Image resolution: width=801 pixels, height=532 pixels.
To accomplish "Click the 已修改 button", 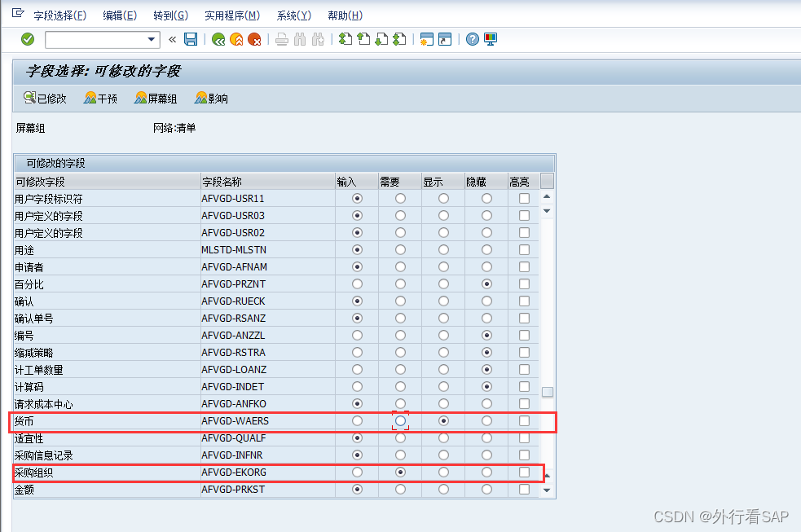I will (45, 98).
